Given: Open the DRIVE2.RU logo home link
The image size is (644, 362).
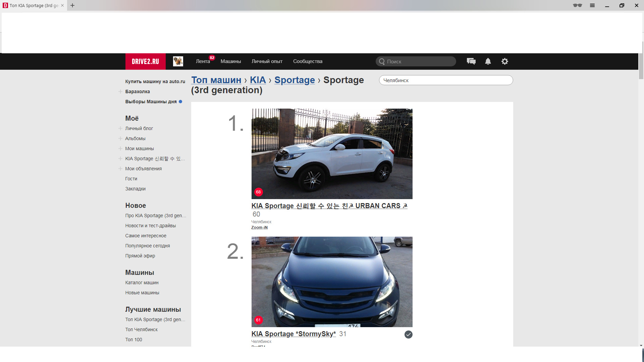Looking at the screenshot, I should (145, 61).
